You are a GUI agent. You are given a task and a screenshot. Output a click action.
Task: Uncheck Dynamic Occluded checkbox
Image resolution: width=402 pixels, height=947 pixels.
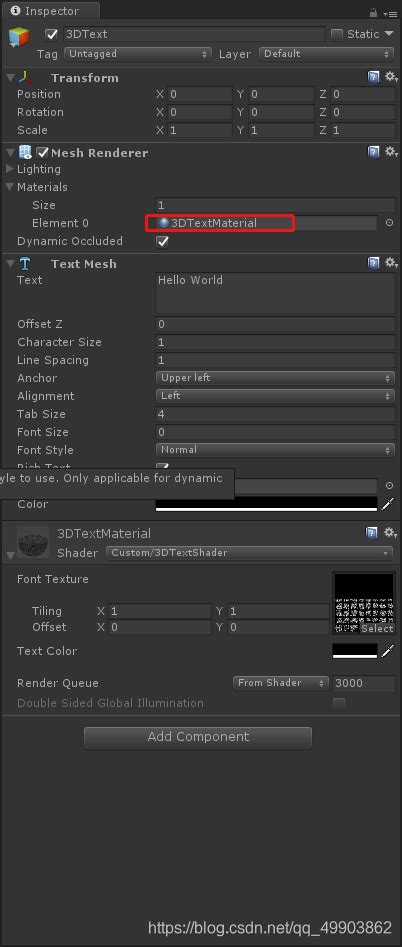click(x=162, y=241)
